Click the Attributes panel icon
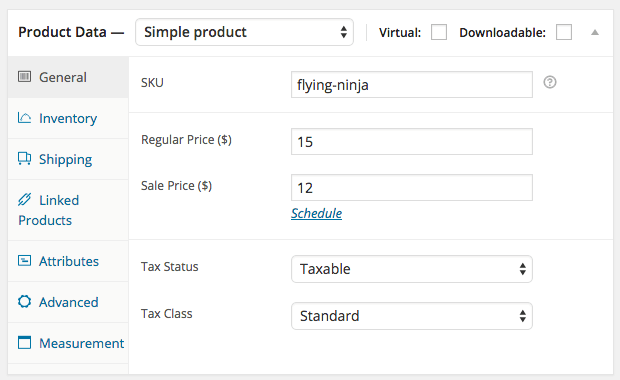The image size is (620, 380). point(24,261)
